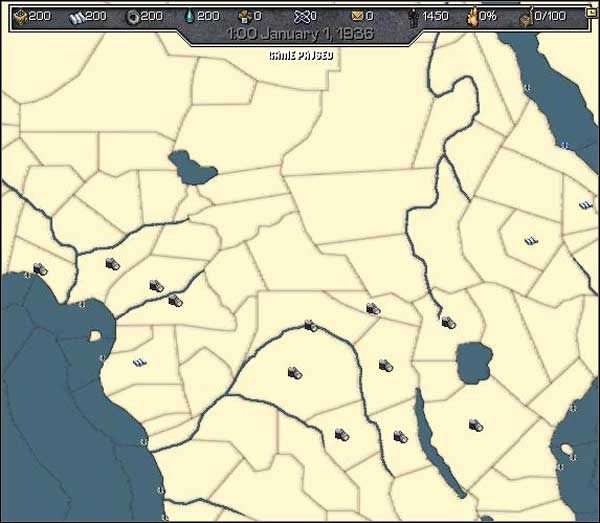Click the manpower soldier icon showing 1450

[x=414, y=16]
